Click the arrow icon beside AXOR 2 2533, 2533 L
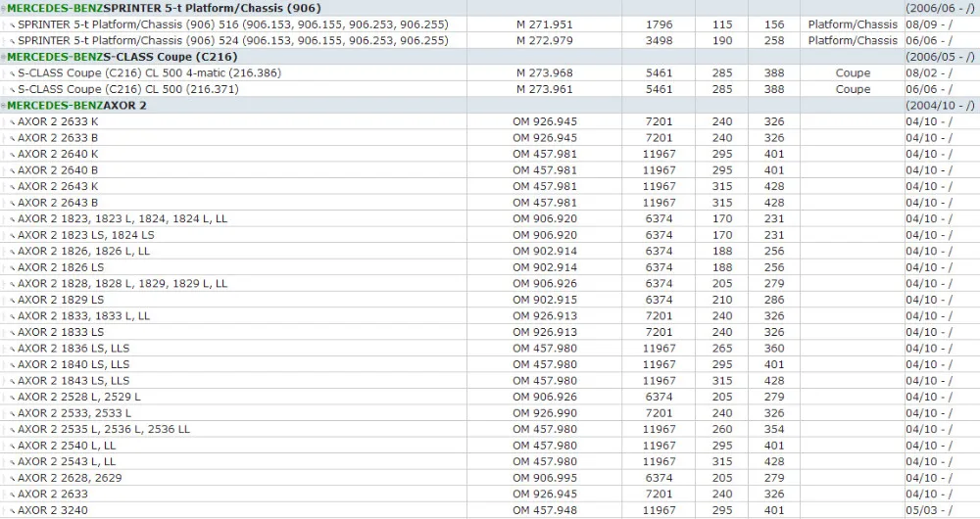980x519 pixels. tap(12, 414)
